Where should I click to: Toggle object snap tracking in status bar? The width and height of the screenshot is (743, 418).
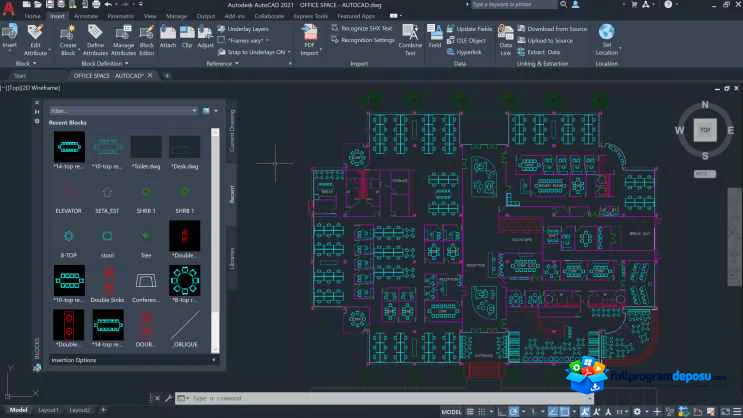553,412
